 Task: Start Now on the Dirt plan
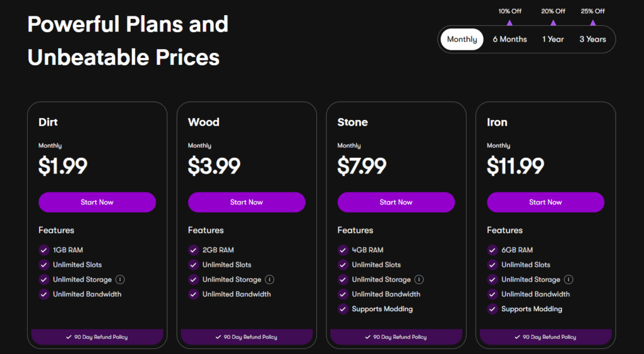click(x=97, y=202)
